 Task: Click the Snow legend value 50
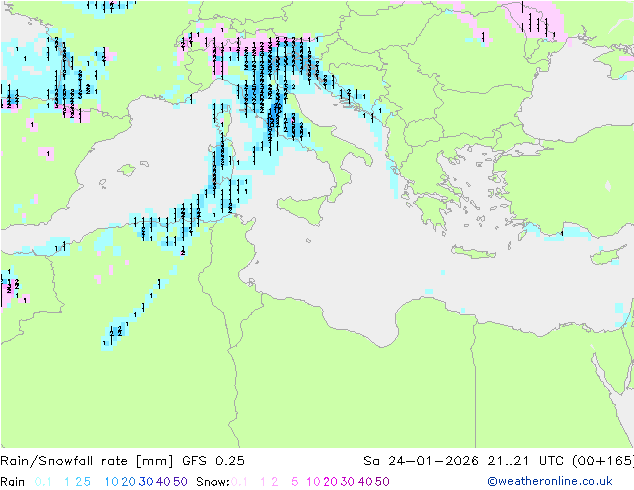click(382, 482)
